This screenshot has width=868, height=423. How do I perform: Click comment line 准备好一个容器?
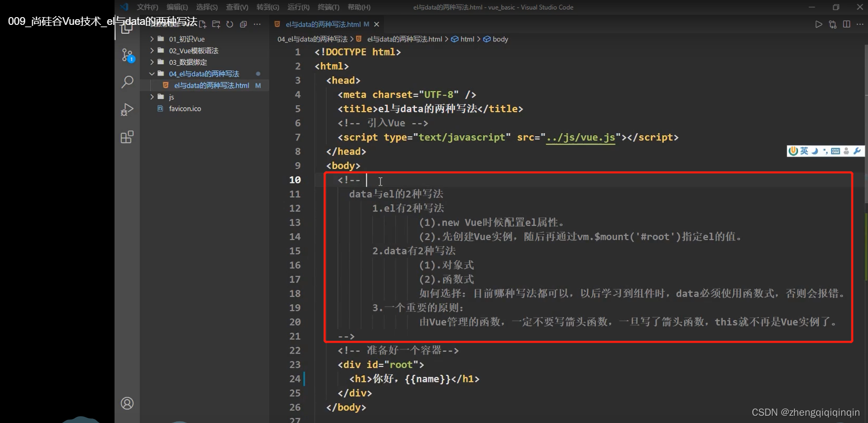(x=398, y=350)
